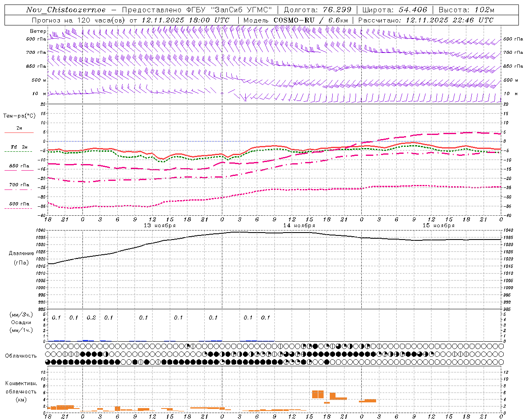Click the '850 гПа' temperature legend entry
The width and height of the screenshot is (525, 420).
19,166
